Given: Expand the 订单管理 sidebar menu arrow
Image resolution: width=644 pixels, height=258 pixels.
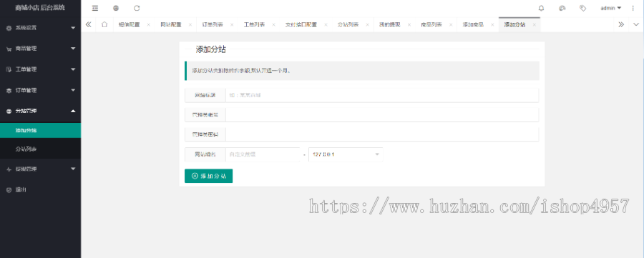Looking at the screenshot, I should [x=73, y=90].
